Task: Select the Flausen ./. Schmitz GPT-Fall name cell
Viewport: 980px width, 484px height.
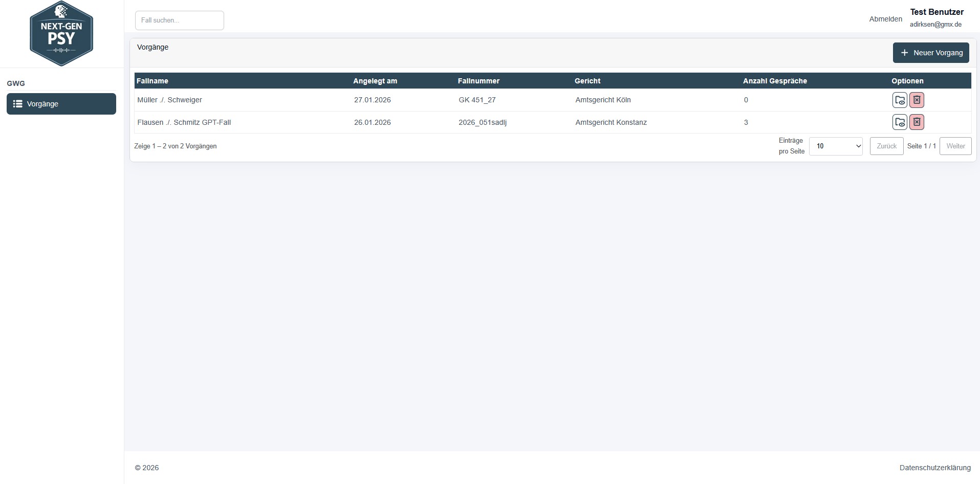Action: tap(184, 122)
